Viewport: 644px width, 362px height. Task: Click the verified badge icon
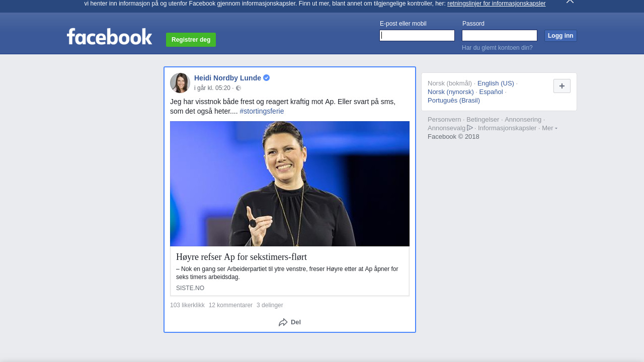[x=267, y=78]
